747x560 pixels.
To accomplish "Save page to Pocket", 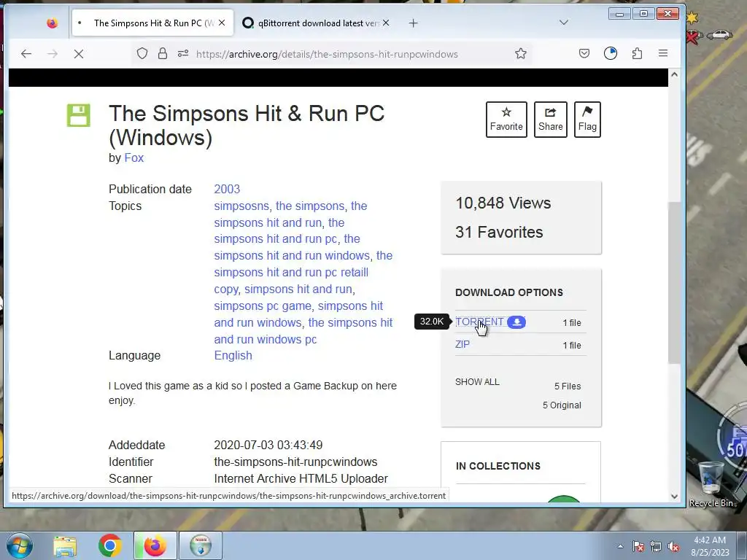I will click(x=584, y=53).
